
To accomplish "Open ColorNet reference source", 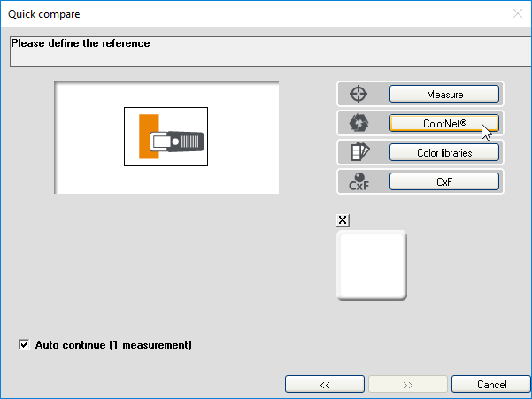I will [444, 123].
